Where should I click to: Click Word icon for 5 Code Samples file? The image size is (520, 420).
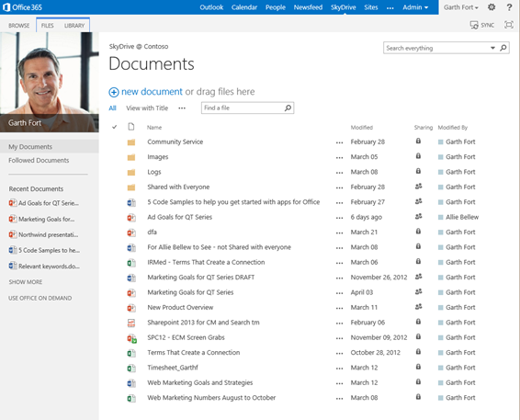131,202
